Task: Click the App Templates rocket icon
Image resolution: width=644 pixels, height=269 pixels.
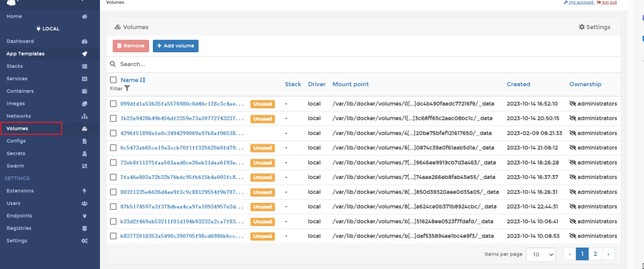Action: [84, 54]
